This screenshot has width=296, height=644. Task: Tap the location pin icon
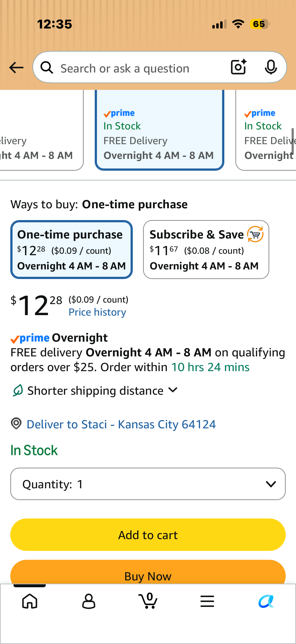point(16,424)
